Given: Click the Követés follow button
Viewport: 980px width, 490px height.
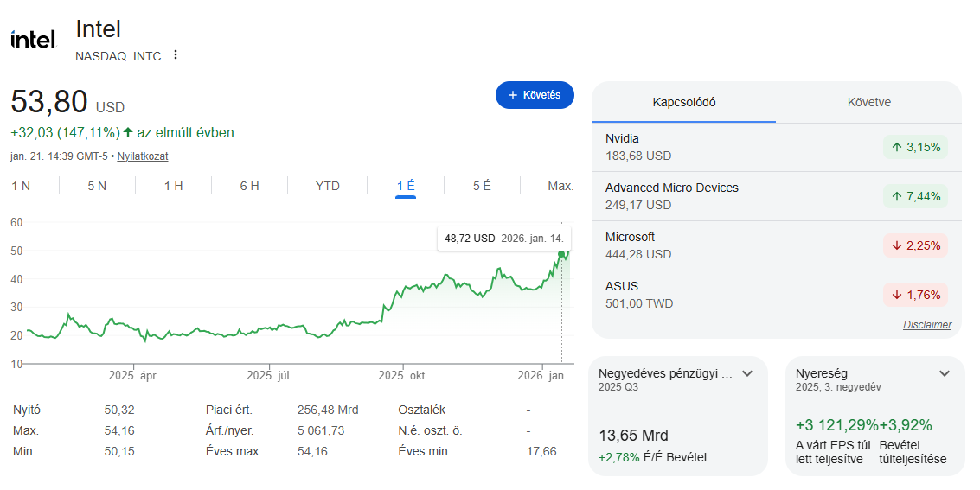Looking at the screenshot, I should click(x=535, y=95).
